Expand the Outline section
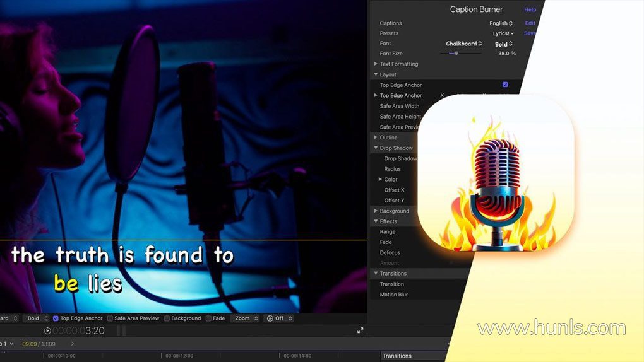 pos(376,137)
